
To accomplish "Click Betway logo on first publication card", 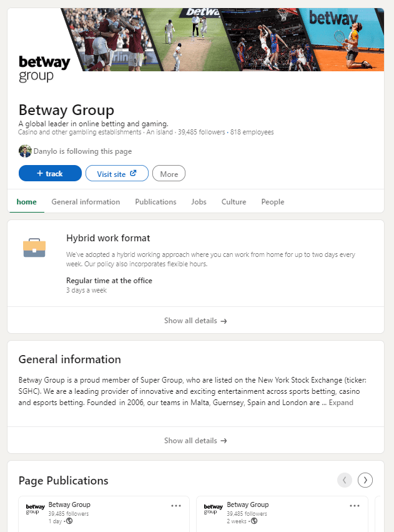I will (36, 509).
